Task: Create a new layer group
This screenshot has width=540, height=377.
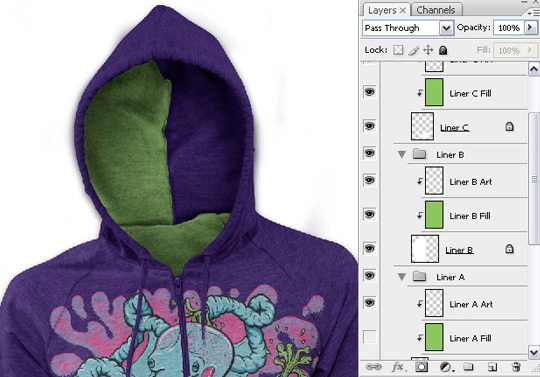Action: [x=468, y=367]
